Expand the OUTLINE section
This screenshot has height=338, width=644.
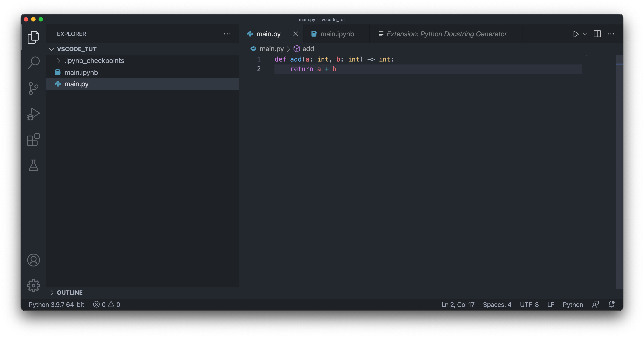(70, 292)
